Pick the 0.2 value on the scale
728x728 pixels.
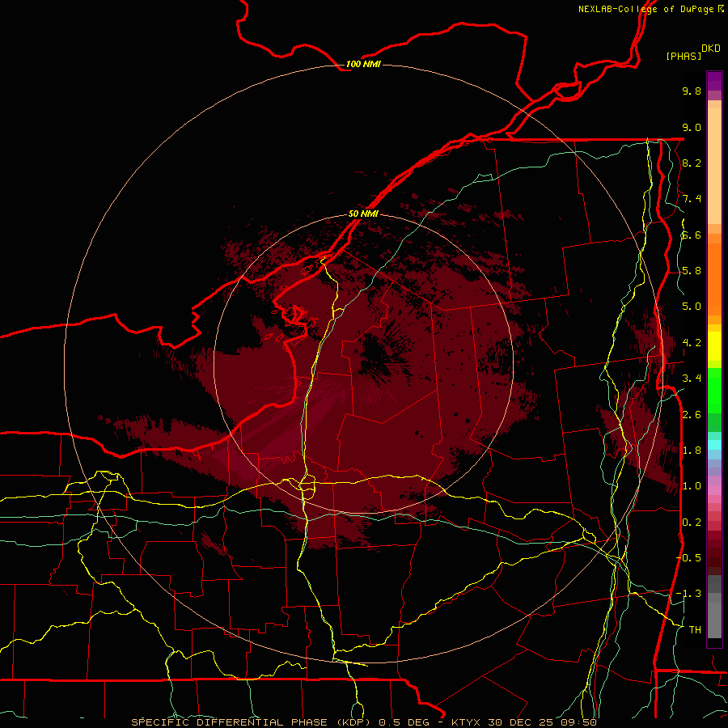coord(692,523)
